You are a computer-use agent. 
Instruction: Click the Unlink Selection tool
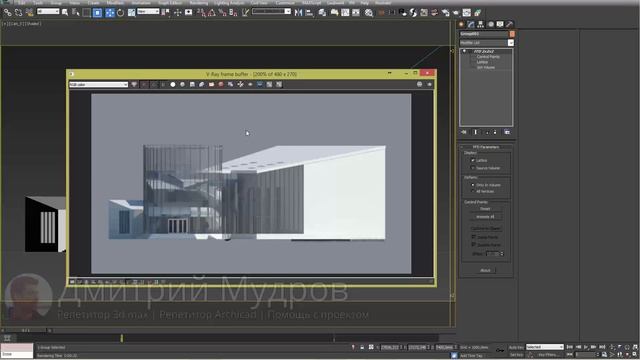coord(18,13)
